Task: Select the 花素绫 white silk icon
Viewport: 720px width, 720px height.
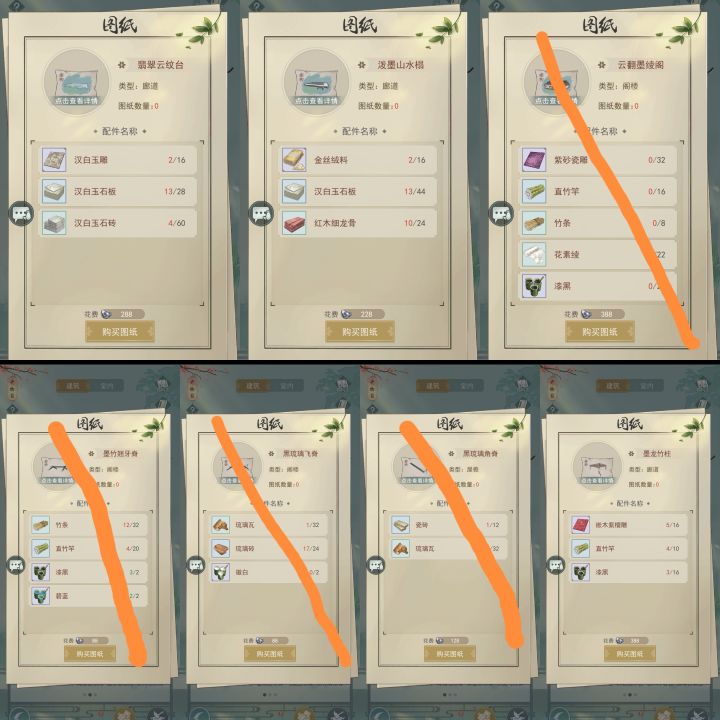Action: 534,254
